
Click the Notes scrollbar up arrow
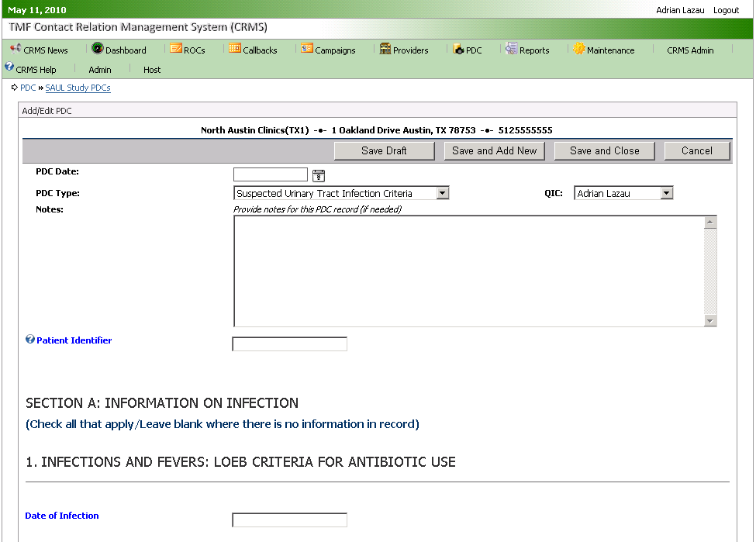click(709, 223)
